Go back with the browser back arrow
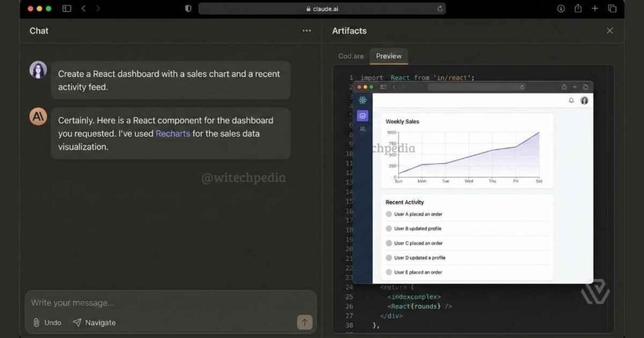Image resolution: width=644 pixels, height=338 pixels. (x=84, y=9)
